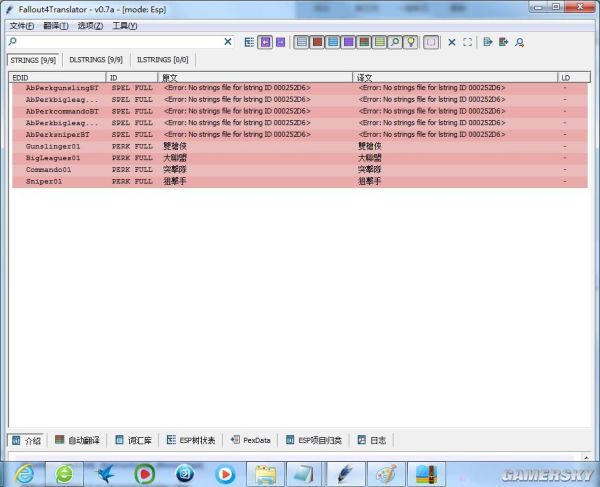600x487 pixels.
Task: Click the red document export icon
Action: (x=503, y=42)
